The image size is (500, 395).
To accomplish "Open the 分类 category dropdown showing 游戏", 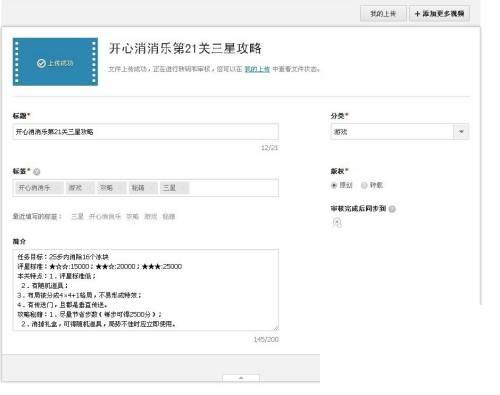I will (x=400, y=132).
